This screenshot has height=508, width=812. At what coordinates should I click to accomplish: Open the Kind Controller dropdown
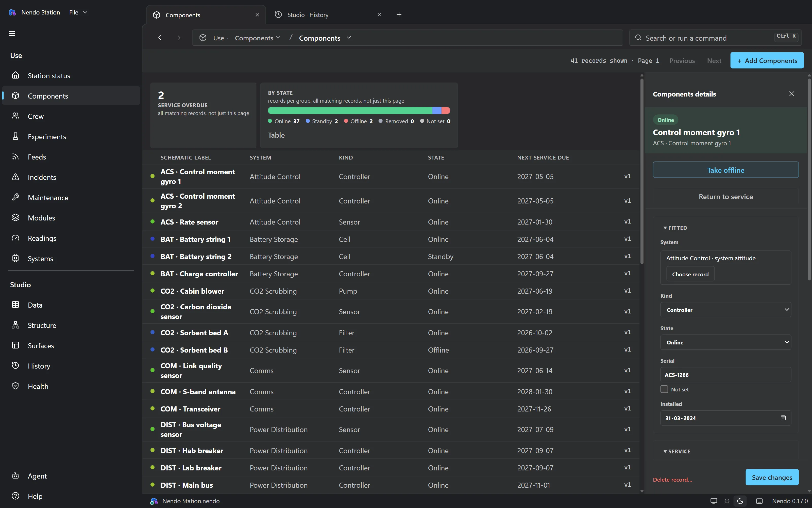[725, 310]
